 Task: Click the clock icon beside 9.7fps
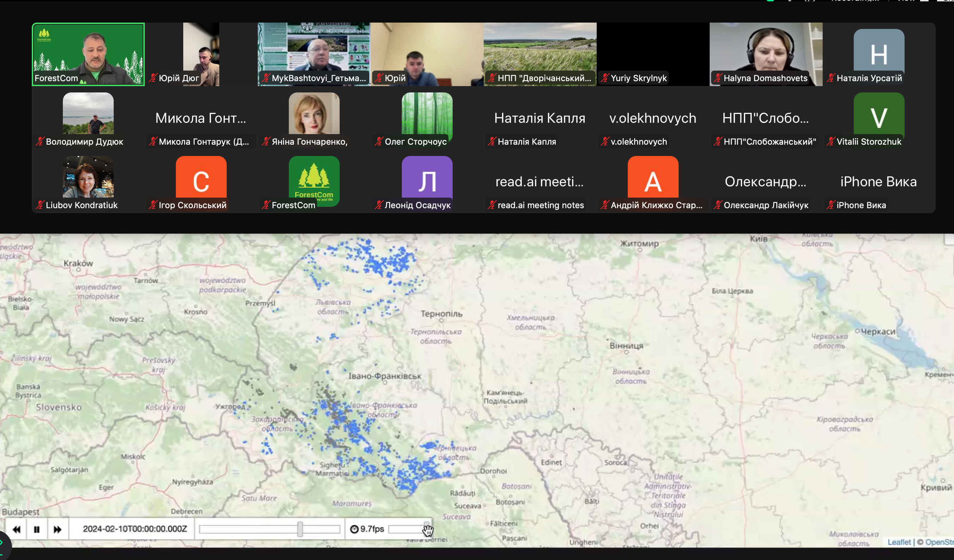(x=354, y=529)
